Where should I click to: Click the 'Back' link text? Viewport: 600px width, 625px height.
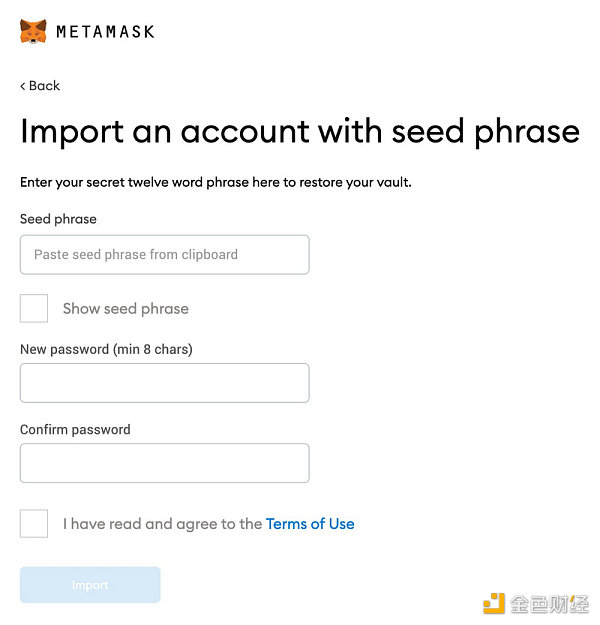tap(44, 86)
